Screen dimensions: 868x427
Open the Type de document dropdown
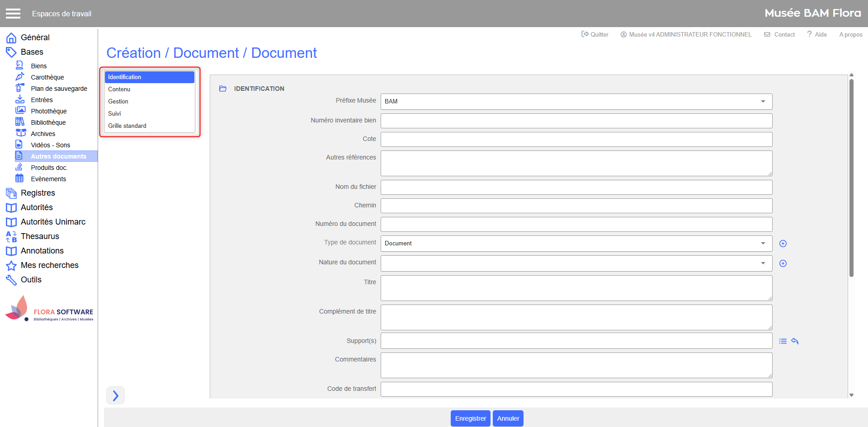click(x=763, y=244)
